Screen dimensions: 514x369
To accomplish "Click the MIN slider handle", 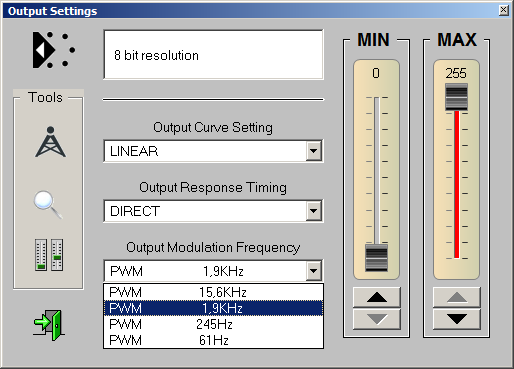I will [x=376, y=258].
